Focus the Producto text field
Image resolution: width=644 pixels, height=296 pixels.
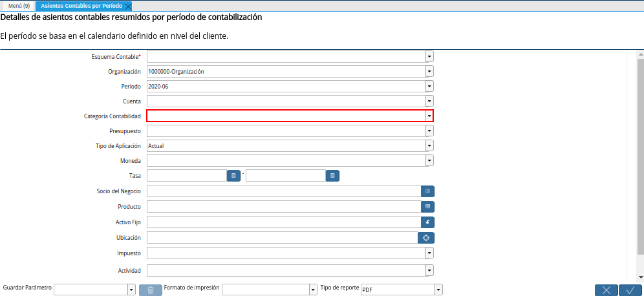pos(284,207)
